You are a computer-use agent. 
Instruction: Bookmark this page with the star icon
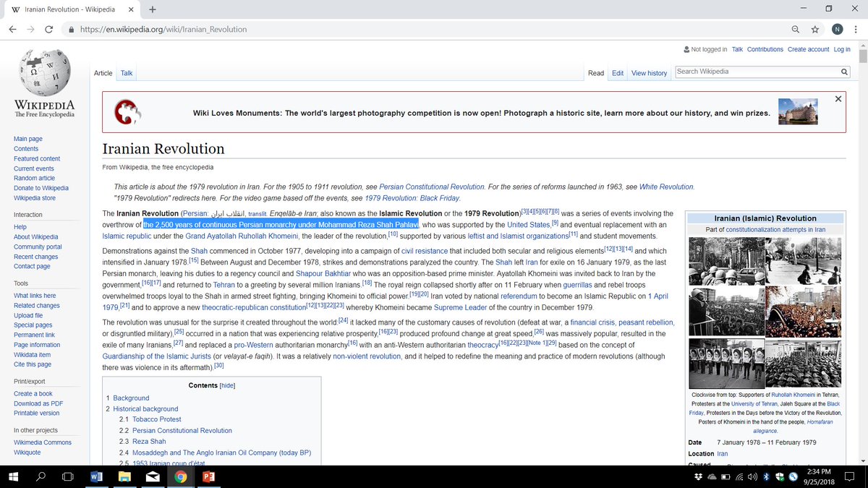(815, 30)
